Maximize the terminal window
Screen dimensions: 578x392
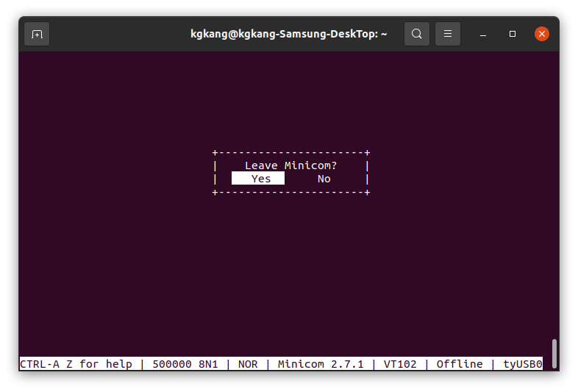click(x=513, y=34)
